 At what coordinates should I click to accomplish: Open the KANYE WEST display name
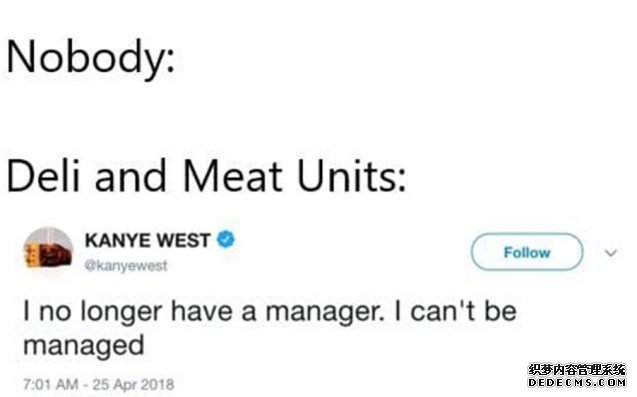click(147, 240)
